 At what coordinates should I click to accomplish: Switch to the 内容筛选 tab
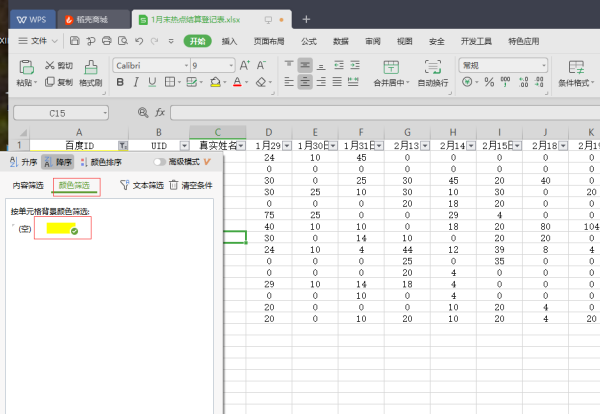(x=28, y=185)
